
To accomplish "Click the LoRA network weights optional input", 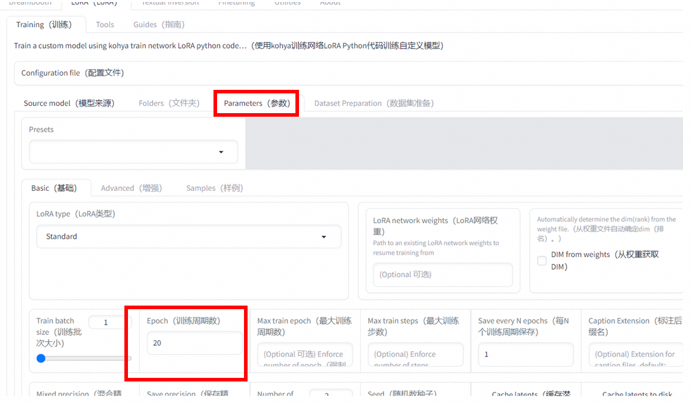I will 442,275.
